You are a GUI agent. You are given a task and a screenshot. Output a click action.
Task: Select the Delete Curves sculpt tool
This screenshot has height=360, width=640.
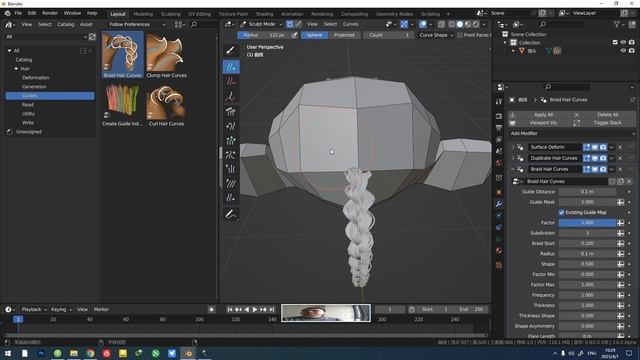point(231,81)
